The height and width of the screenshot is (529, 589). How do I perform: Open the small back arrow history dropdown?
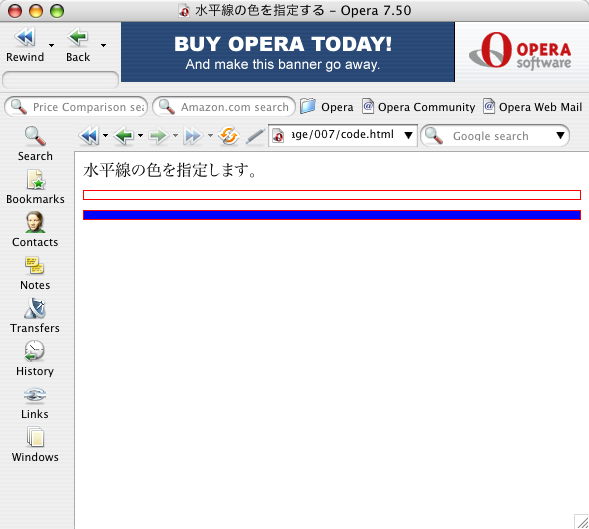pyautogui.click(x=140, y=135)
